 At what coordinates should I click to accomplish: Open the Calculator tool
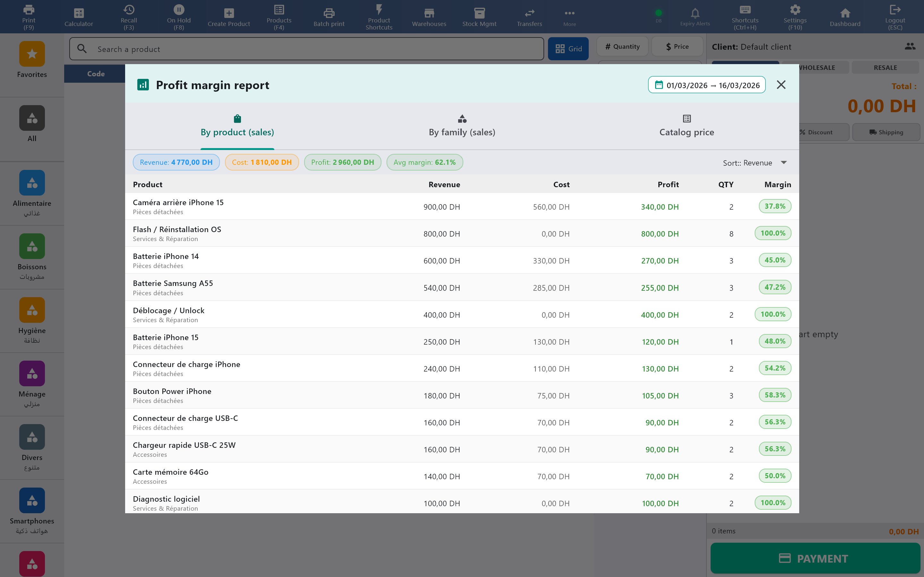point(79,17)
